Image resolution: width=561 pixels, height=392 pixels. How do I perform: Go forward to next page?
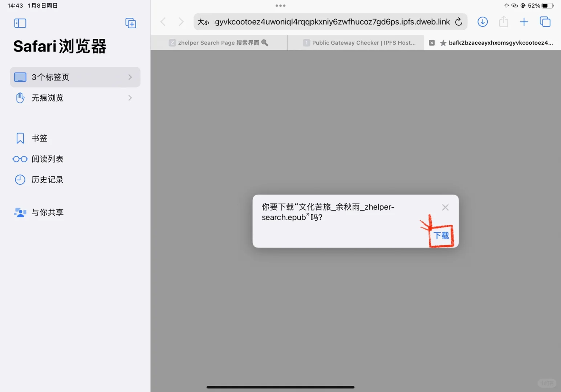181,22
